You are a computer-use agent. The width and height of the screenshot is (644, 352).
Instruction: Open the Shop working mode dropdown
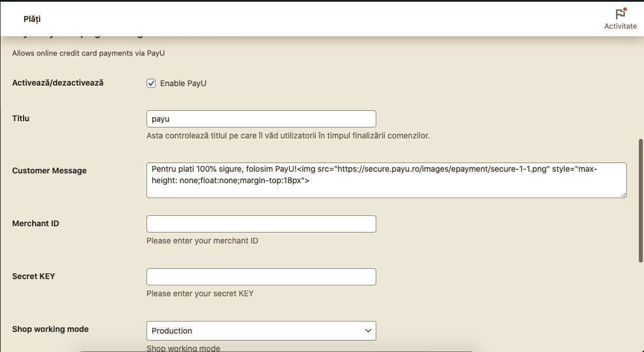tap(261, 331)
